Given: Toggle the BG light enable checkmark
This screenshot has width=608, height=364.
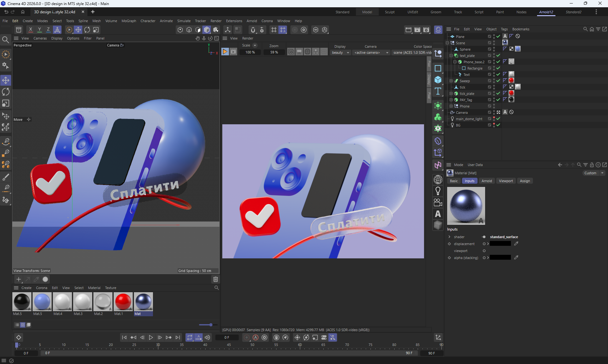Looking at the screenshot, I should tap(498, 125).
